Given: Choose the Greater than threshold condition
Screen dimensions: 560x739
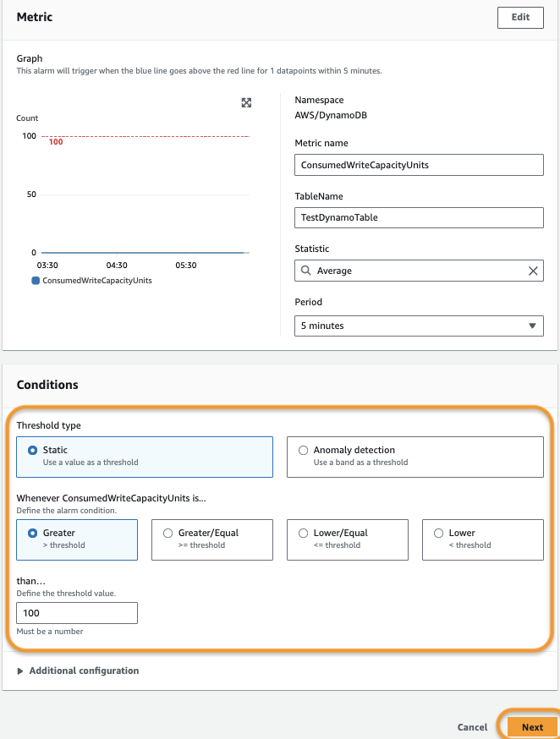Looking at the screenshot, I should click(77, 539).
